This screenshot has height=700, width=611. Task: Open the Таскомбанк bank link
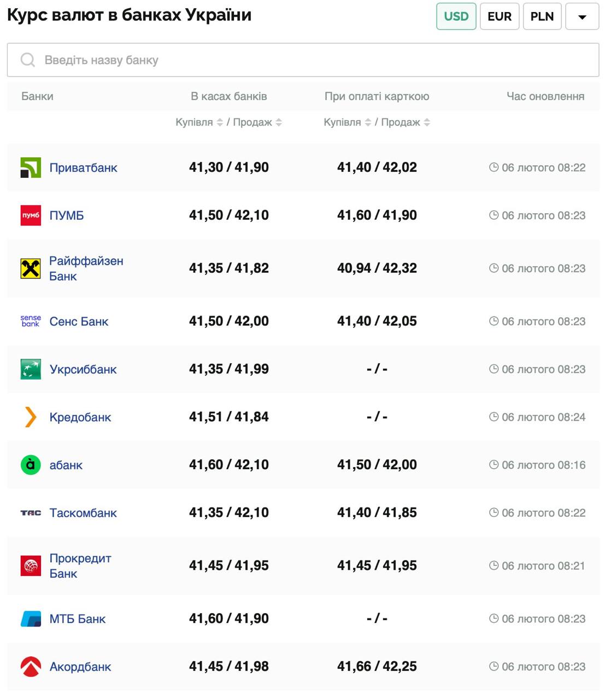83,513
